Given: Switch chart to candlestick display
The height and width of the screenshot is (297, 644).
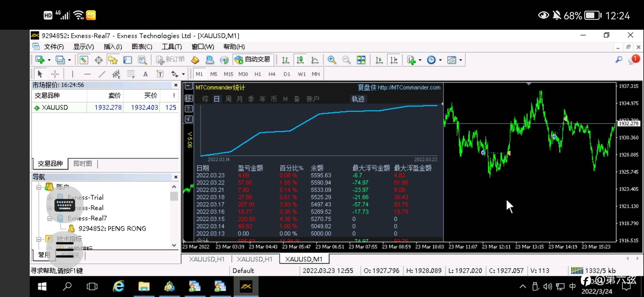Looking at the screenshot, I should (x=300, y=60).
